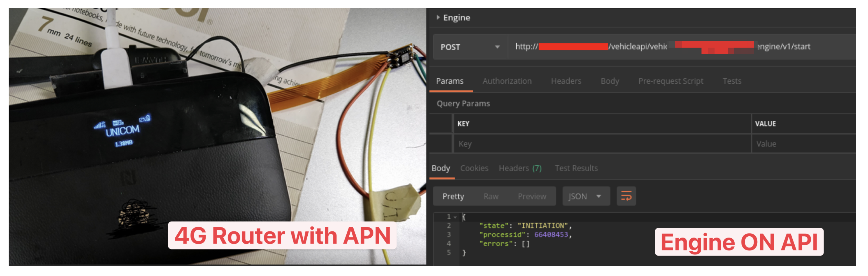
Task: Toggle the wrap lines icon
Action: 626,196
